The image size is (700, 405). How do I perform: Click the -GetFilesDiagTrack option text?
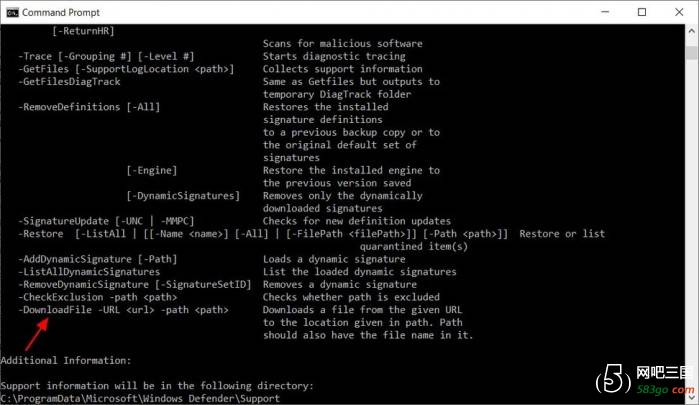pyautogui.click(x=69, y=82)
